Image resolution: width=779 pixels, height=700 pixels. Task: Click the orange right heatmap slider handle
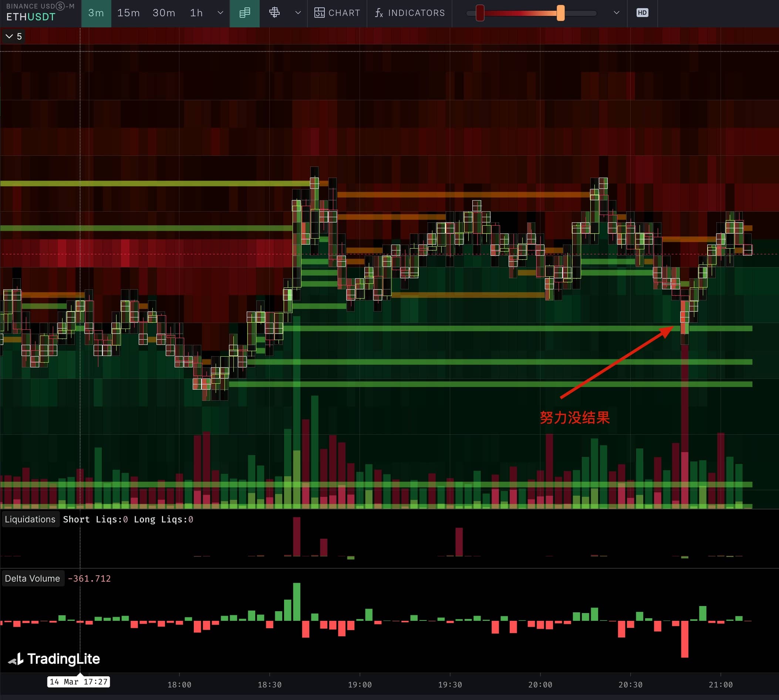coord(561,13)
